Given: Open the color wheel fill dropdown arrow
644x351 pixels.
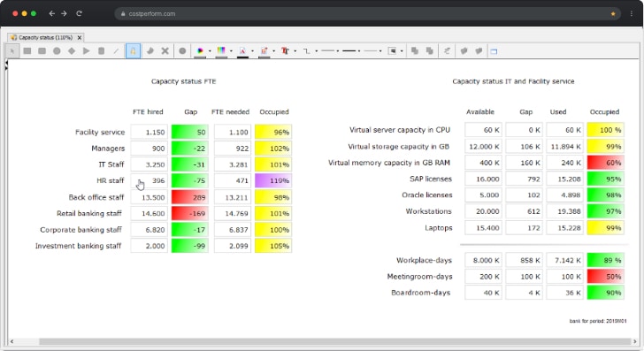Looking at the screenshot, I should (x=210, y=51).
